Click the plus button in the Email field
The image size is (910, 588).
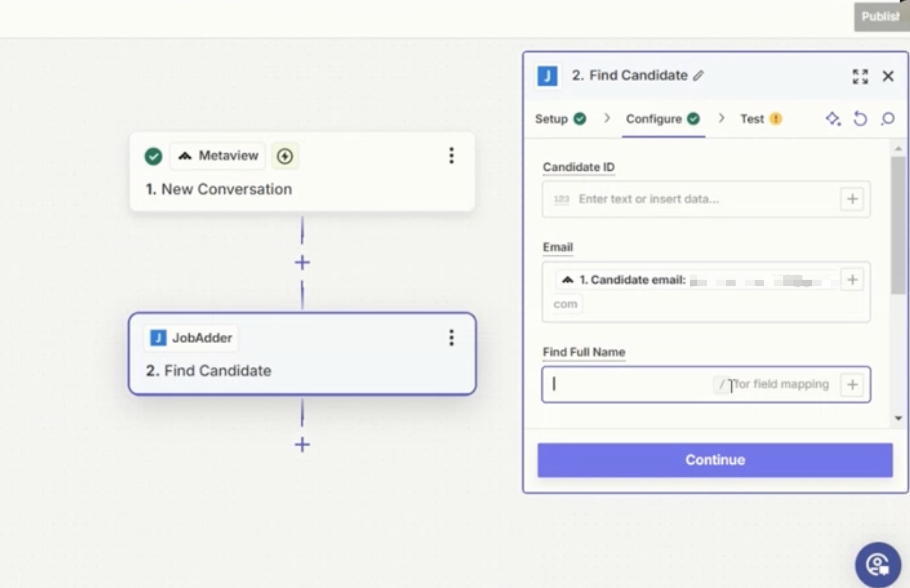pyautogui.click(x=852, y=280)
